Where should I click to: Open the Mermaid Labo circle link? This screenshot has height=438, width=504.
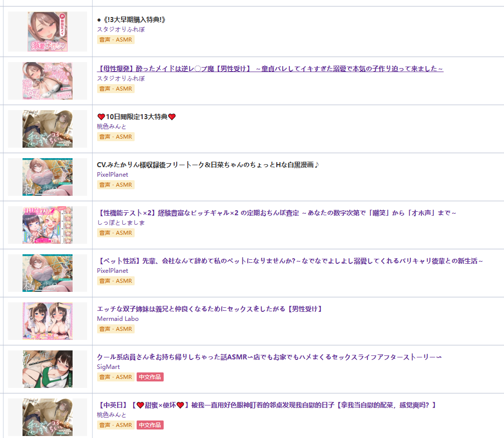pyautogui.click(x=118, y=319)
